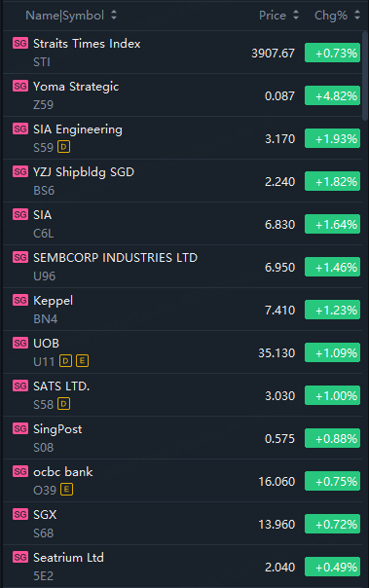Click the watchlist vertical scrollbar thumb
This screenshot has width=369, height=588.
(365, 76)
